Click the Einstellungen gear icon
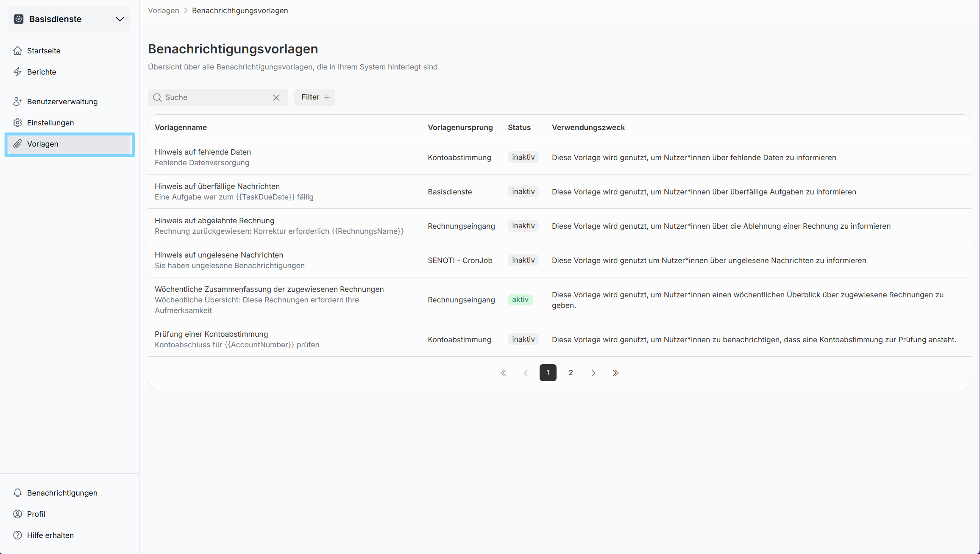The image size is (980, 554). (17, 123)
